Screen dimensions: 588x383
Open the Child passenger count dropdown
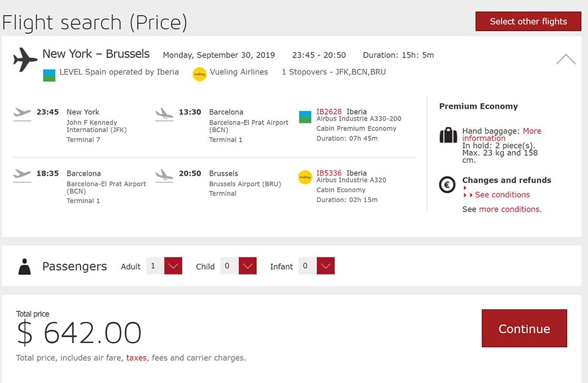(247, 266)
